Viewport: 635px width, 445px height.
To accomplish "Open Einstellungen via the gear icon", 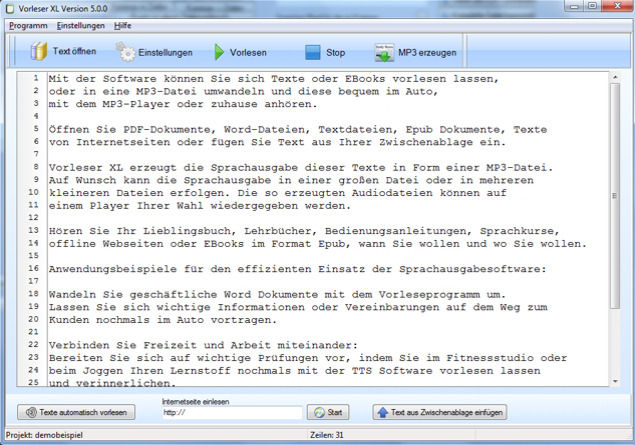I will click(126, 52).
